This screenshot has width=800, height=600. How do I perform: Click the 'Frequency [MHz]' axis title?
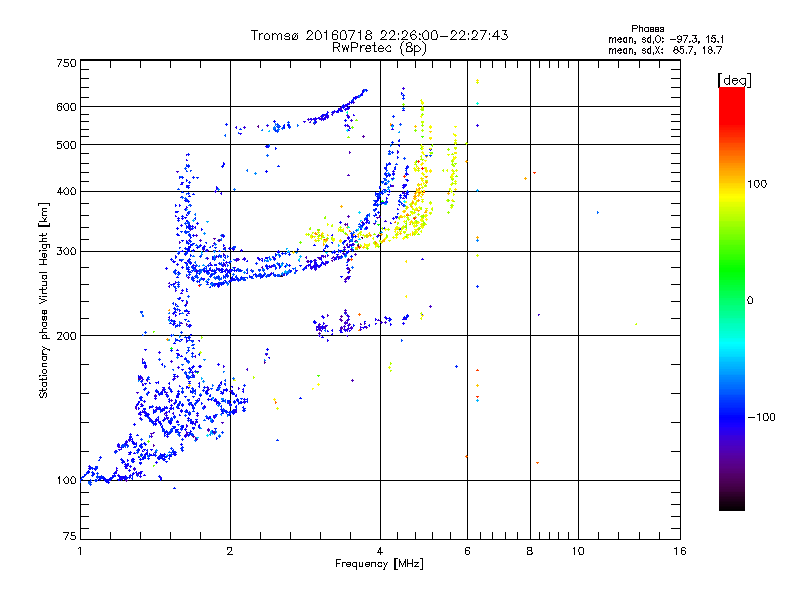379,564
